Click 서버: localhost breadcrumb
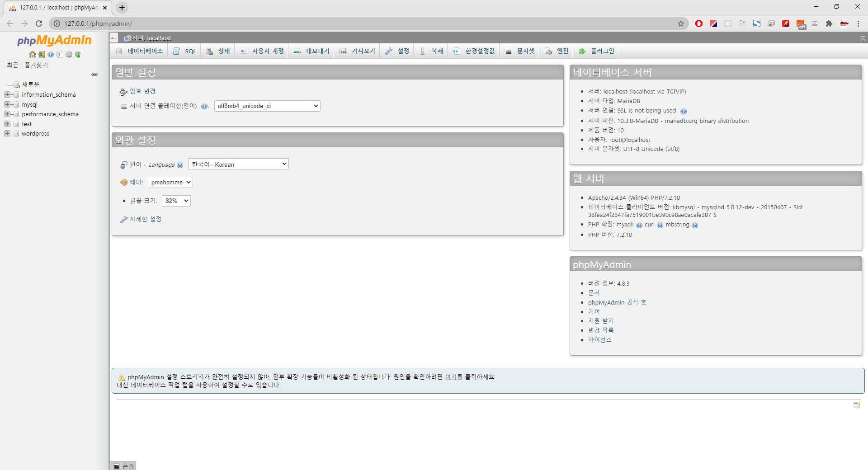 point(152,38)
